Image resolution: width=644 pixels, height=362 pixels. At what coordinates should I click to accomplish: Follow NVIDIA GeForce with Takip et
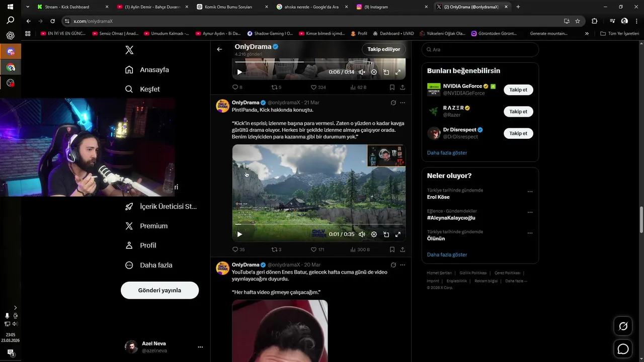[x=518, y=90]
